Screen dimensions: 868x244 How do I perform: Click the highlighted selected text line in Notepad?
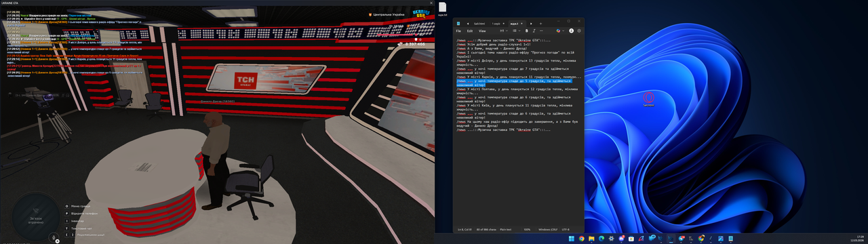[513, 83]
